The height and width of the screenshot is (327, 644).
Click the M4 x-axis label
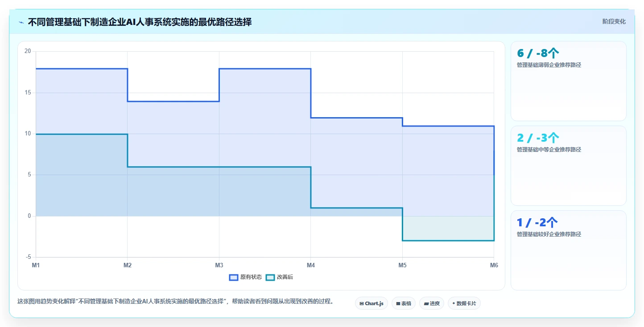311,266
